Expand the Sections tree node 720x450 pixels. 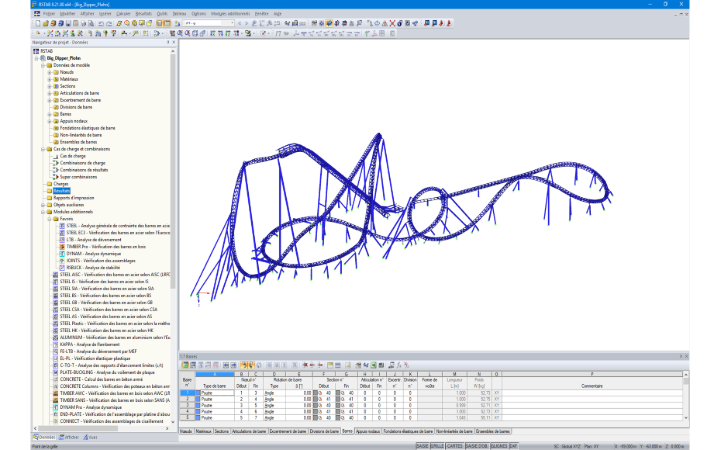pyautogui.click(x=50, y=86)
